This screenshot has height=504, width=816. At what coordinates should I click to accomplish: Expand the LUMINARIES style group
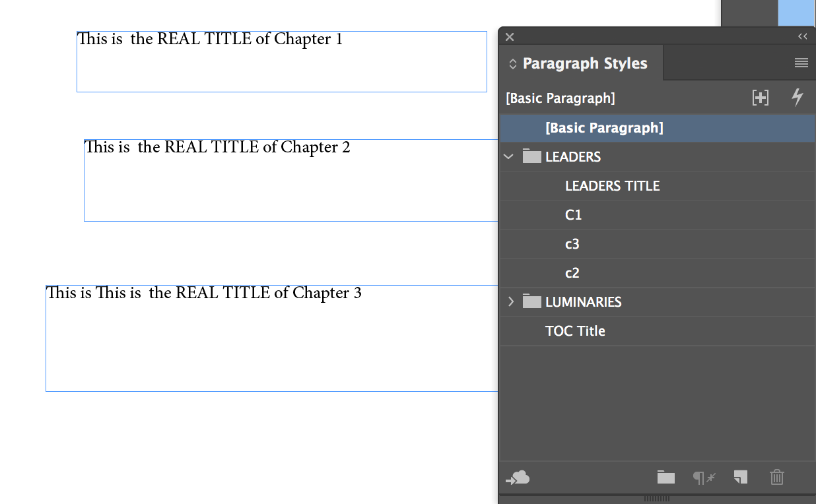tap(510, 302)
